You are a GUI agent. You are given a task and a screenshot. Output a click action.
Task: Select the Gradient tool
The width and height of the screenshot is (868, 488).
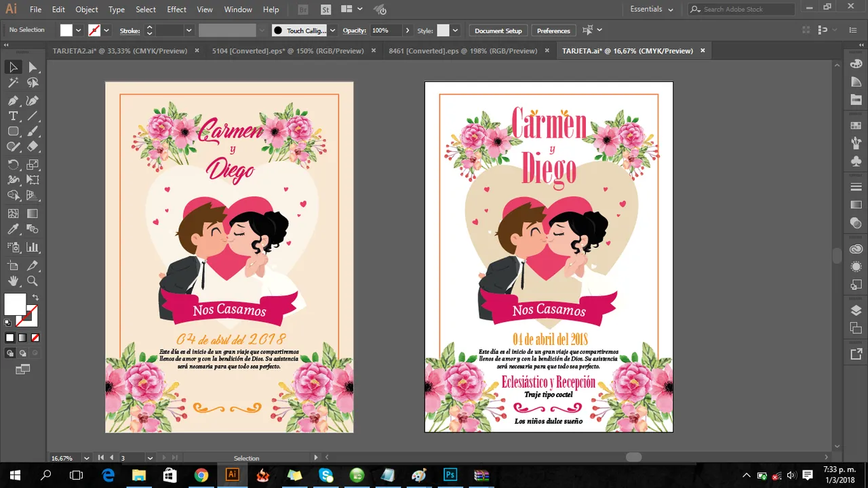click(x=33, y=213)
